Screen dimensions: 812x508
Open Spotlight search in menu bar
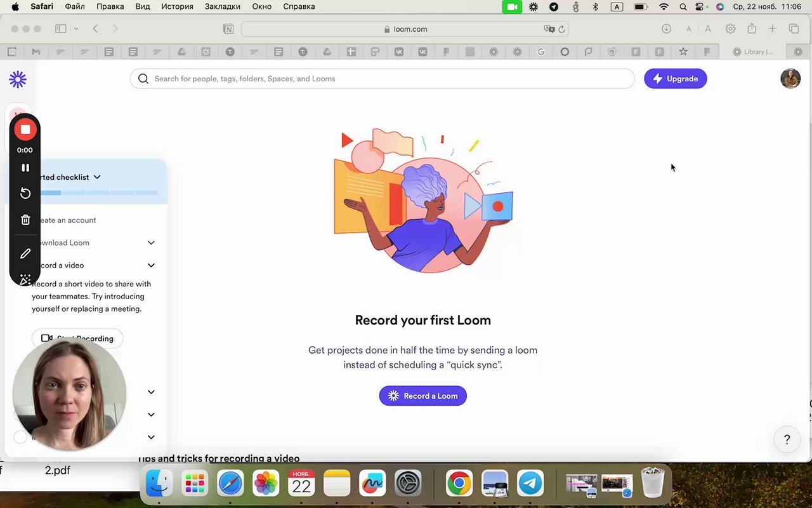[683, 6]
